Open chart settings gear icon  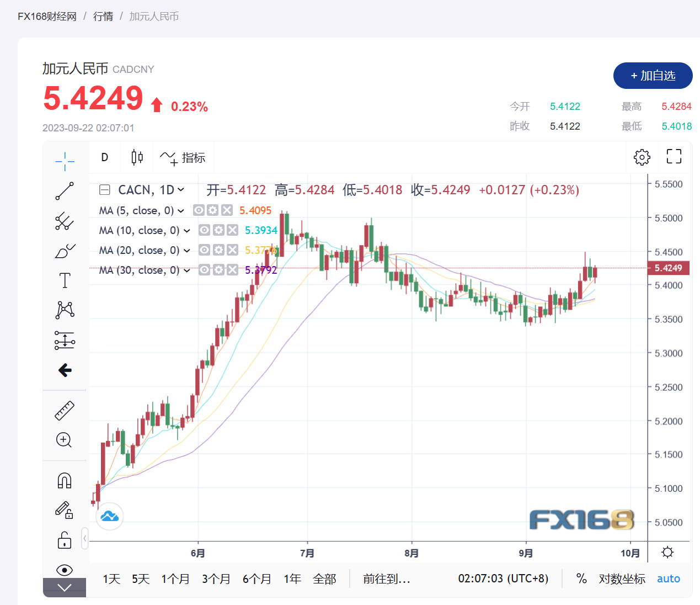(642, 157)
